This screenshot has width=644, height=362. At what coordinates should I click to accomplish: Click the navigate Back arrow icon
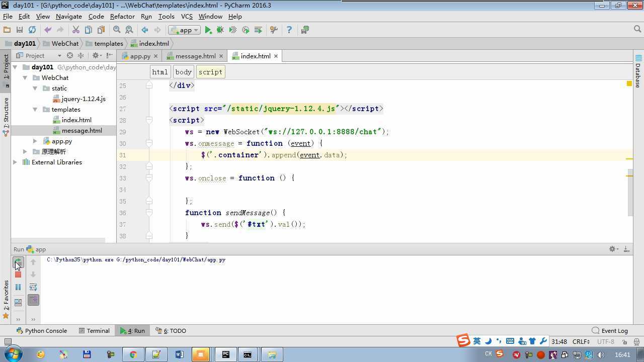(x=145, y=30)
